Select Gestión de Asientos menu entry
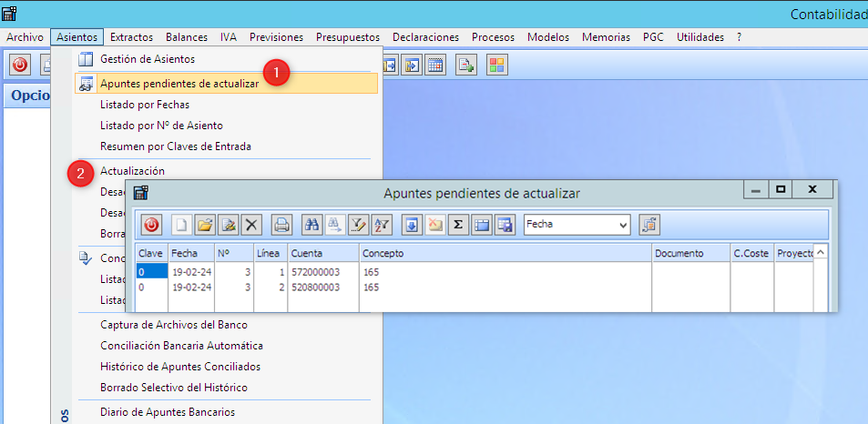The width and height of the screenshot is (868, 424). coord(147,59)
